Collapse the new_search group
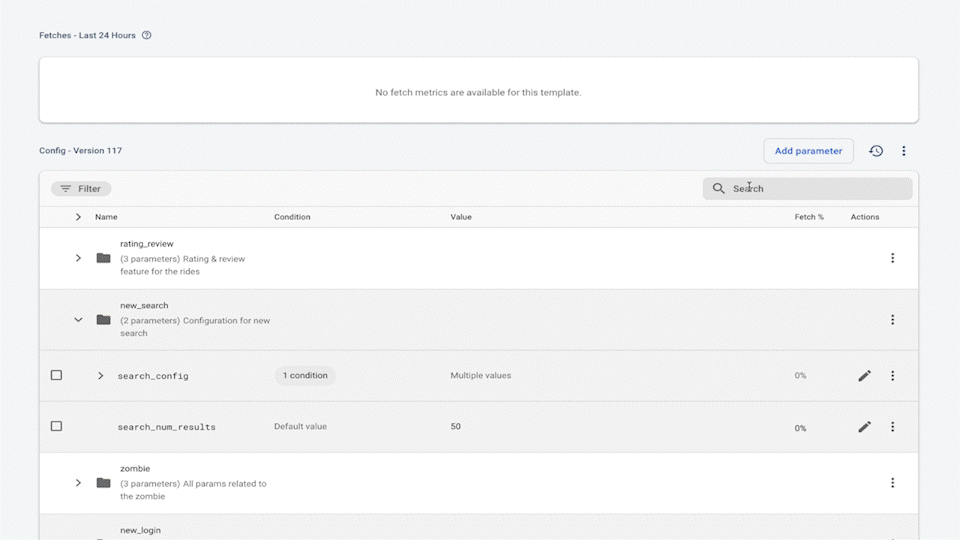The width and height of the screenshot is (960, 540). (78, 320)
